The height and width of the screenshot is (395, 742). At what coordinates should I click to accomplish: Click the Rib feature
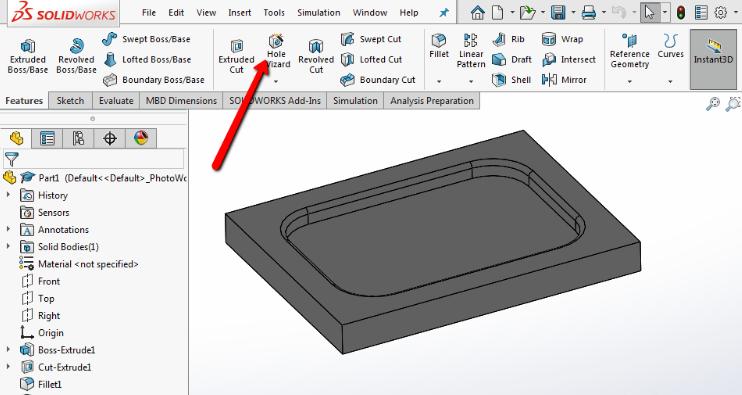[x=508, y=39]
